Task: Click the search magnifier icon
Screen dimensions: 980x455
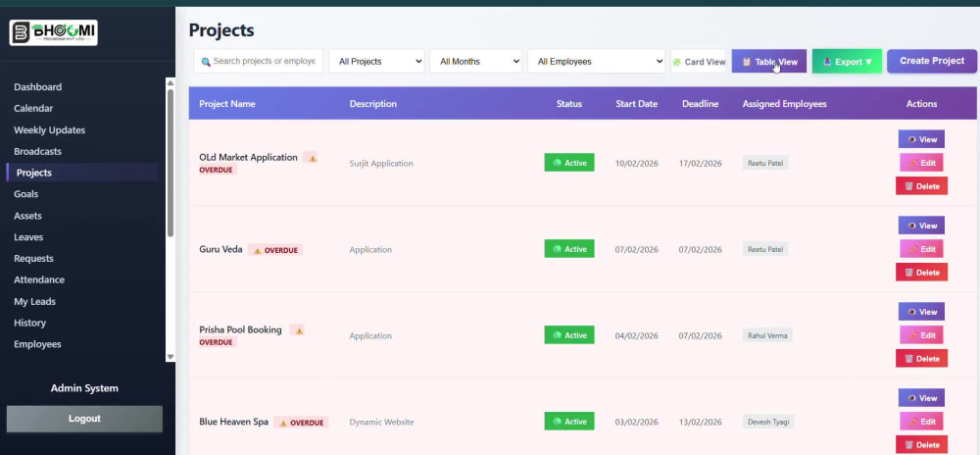Action: click(206, 62)
